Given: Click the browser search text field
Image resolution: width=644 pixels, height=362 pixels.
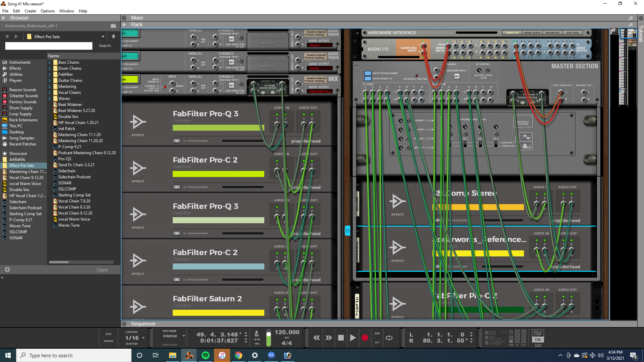Looking at the screenshot, I should (x=49, y=46).
